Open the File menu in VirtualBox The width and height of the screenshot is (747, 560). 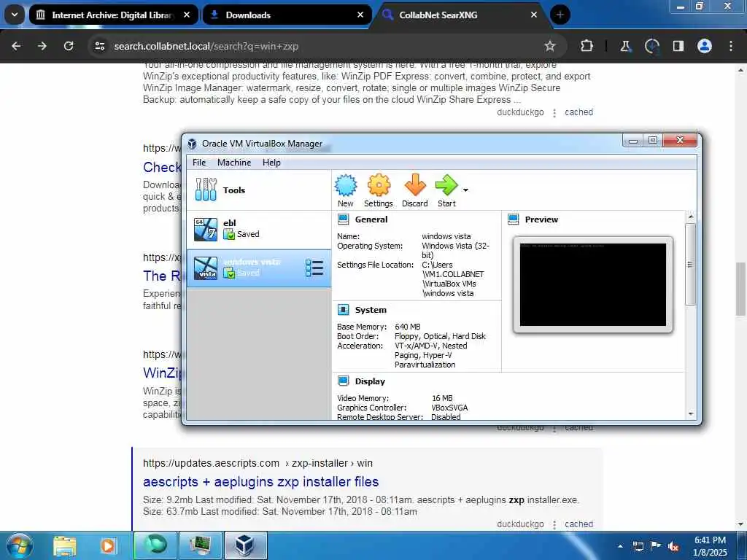tap(199, 163)
